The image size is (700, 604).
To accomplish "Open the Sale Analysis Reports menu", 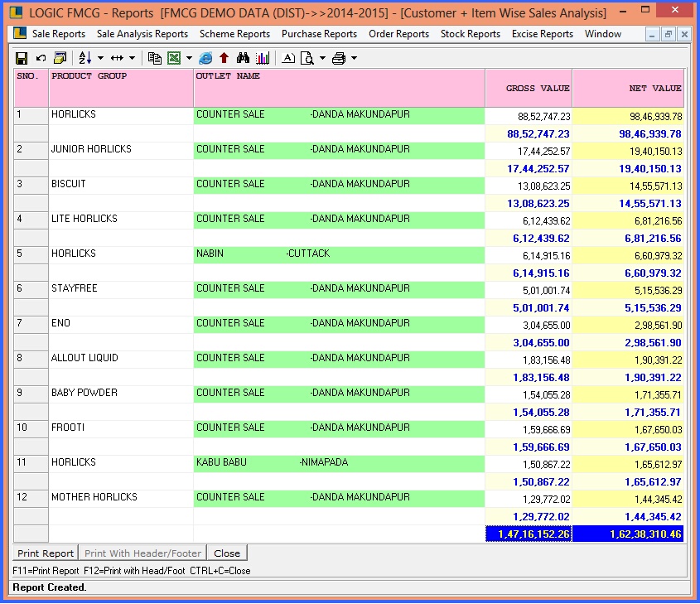I will (142, 34).
